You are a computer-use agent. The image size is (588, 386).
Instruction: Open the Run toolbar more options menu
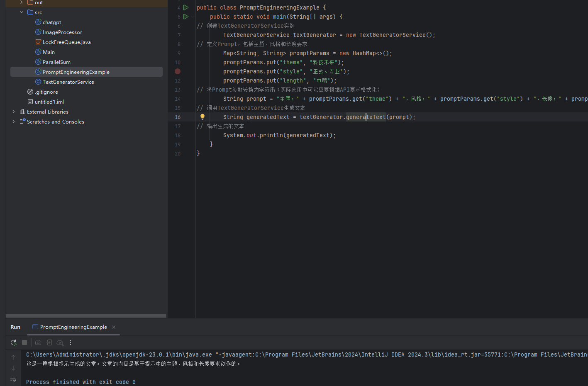(71, 342)
